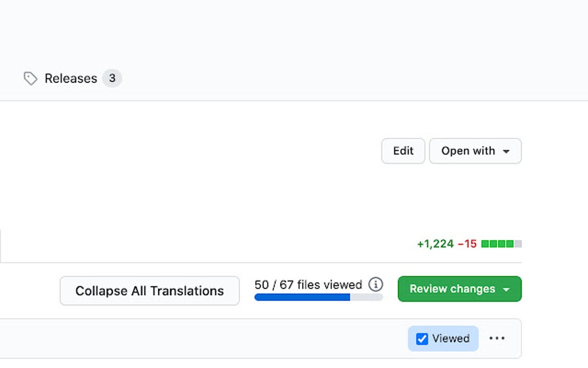Click the −15 deletions count
Image resolution: width=588 pixels, height=368 pixels.
click(467, 243)
